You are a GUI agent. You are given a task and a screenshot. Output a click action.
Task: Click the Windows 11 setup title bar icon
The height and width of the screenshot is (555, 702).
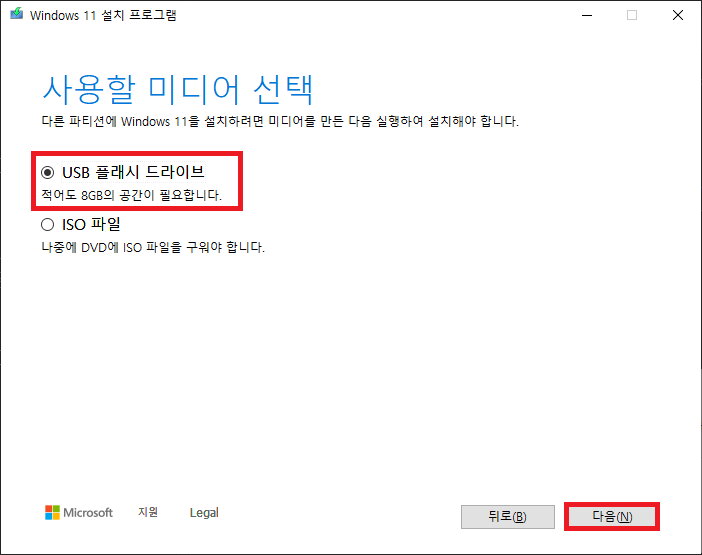point(17,14)
